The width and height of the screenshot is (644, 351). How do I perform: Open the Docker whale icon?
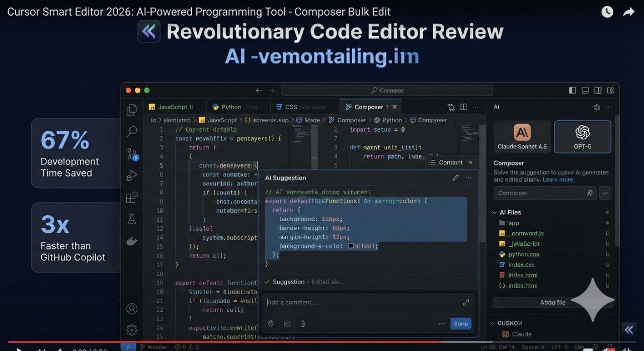coord(132,241)
